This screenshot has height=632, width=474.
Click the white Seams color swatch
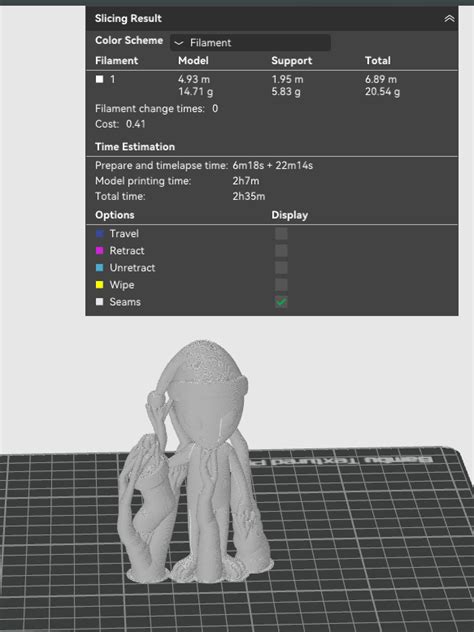(x=100, y=302)
